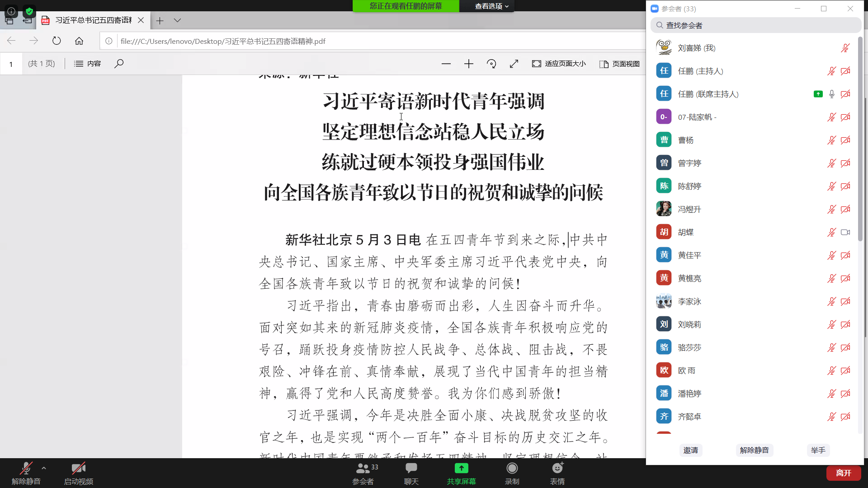868x488 pixels.
Task: Click the Unmute microphone icon in Zoom toolbar
Action: [x=26, y=469]
